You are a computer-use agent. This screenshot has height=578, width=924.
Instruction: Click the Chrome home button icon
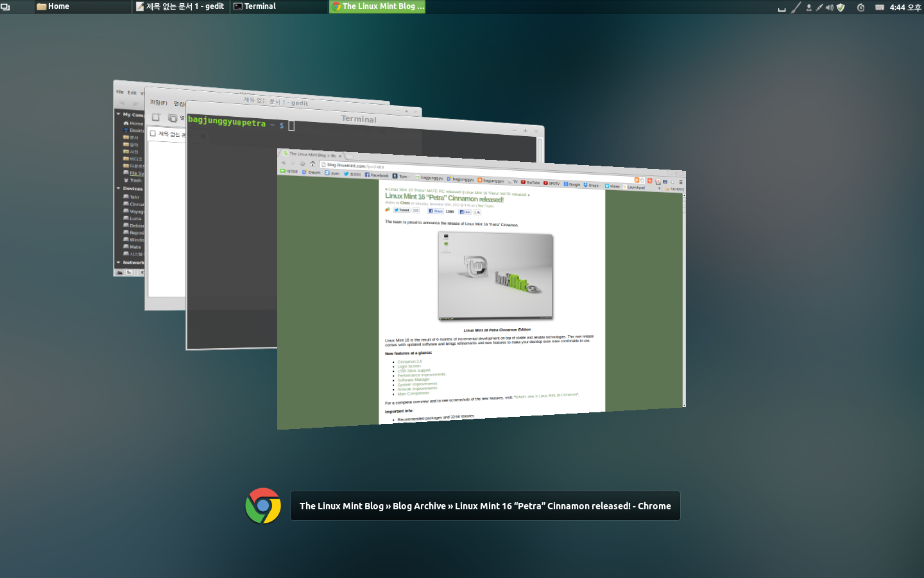coord(312,164)
